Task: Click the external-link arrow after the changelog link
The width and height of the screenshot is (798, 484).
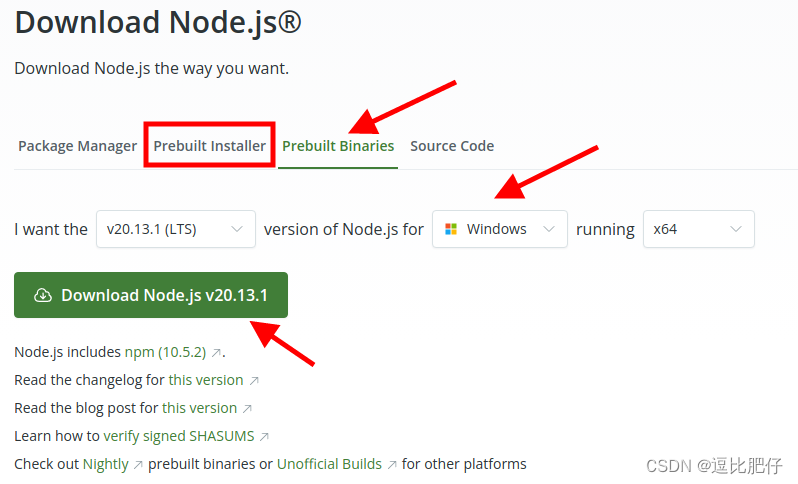Action: click(254, 381)
